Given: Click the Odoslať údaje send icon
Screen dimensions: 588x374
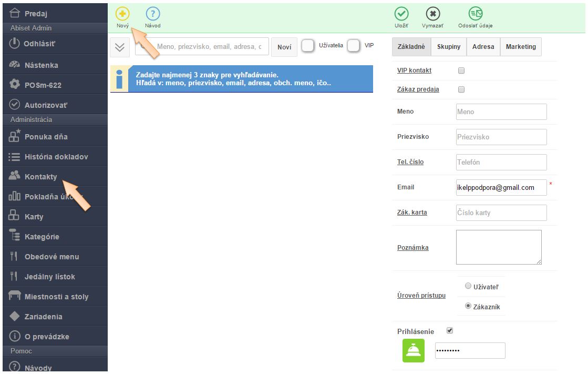Looking at the screenshot, I should pyautogui.click(x=475, y=14).
